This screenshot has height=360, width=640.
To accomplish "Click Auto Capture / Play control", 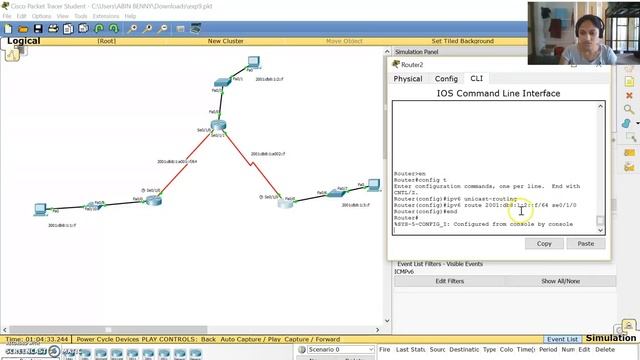I will pos(251,339).
